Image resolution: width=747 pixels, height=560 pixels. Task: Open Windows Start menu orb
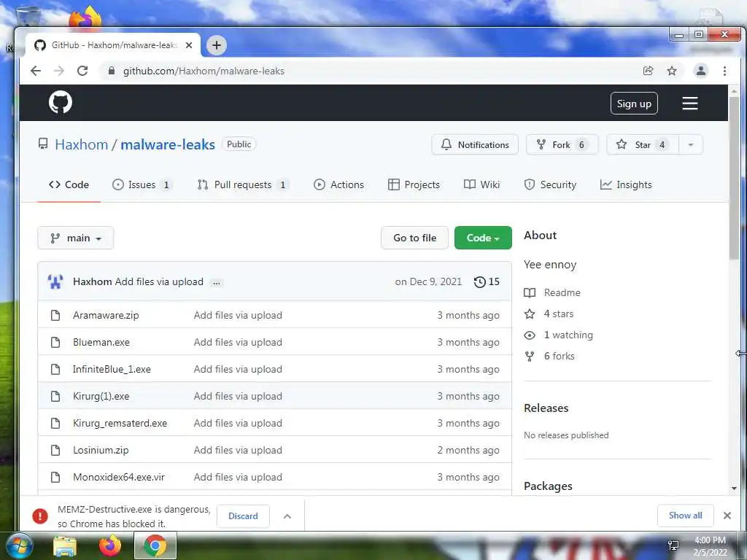[18, 545]
